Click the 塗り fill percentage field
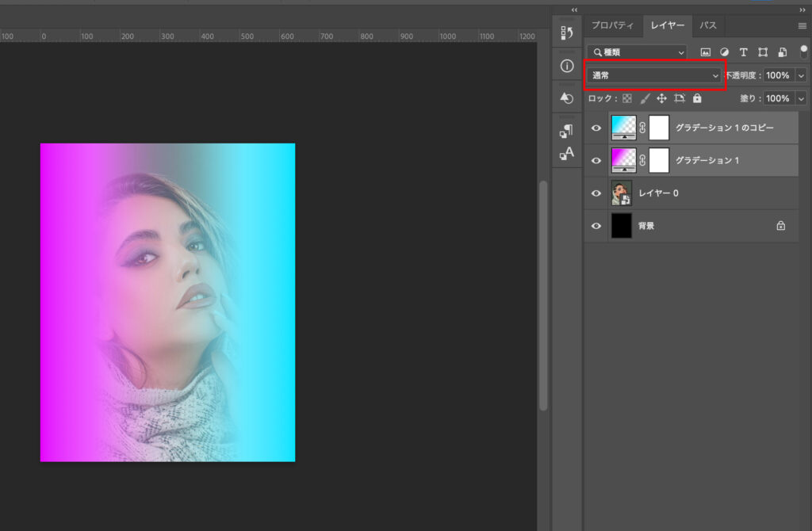This screenshot has width=812, height=531. [776, 99]
